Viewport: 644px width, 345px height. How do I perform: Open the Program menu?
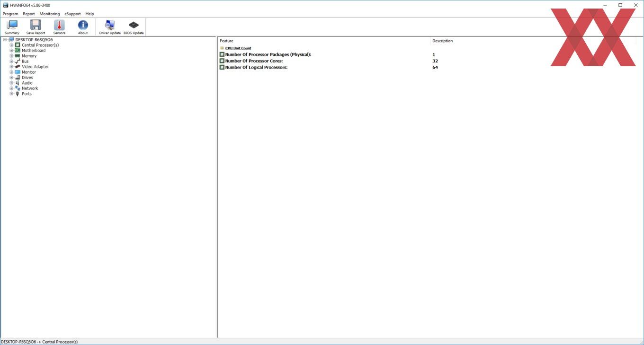tap(10, 14)
